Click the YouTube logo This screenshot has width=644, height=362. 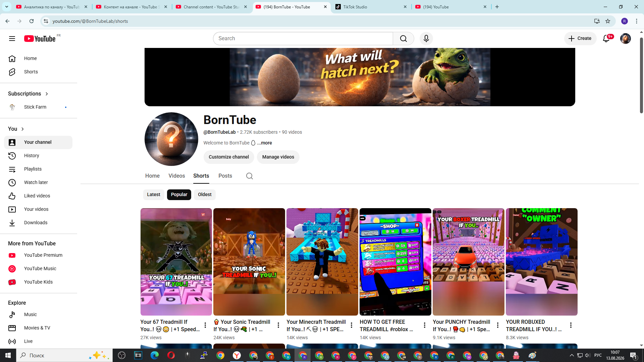(x=40, y=39)
